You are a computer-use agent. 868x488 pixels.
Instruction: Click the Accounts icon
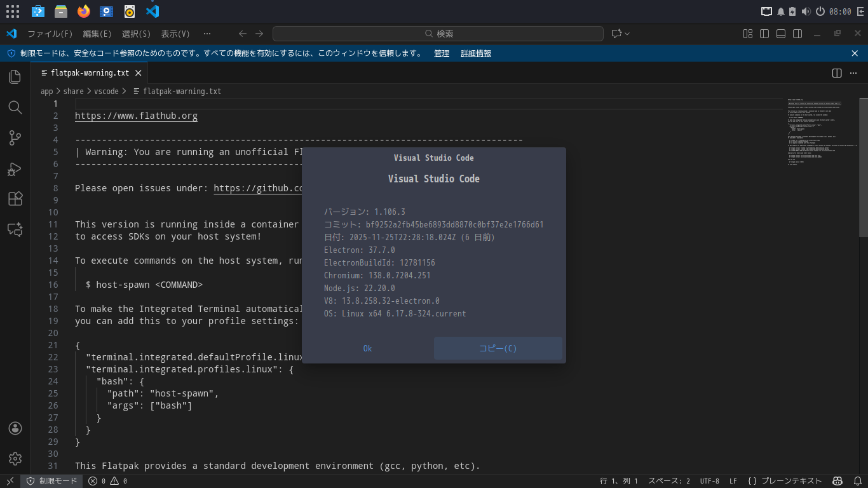coord(15,428)
